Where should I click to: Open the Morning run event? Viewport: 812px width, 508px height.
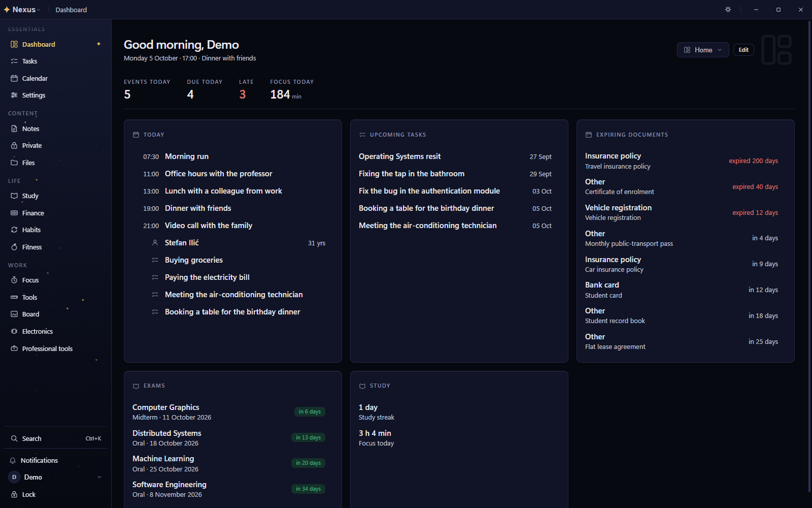[x=234, y=156]
